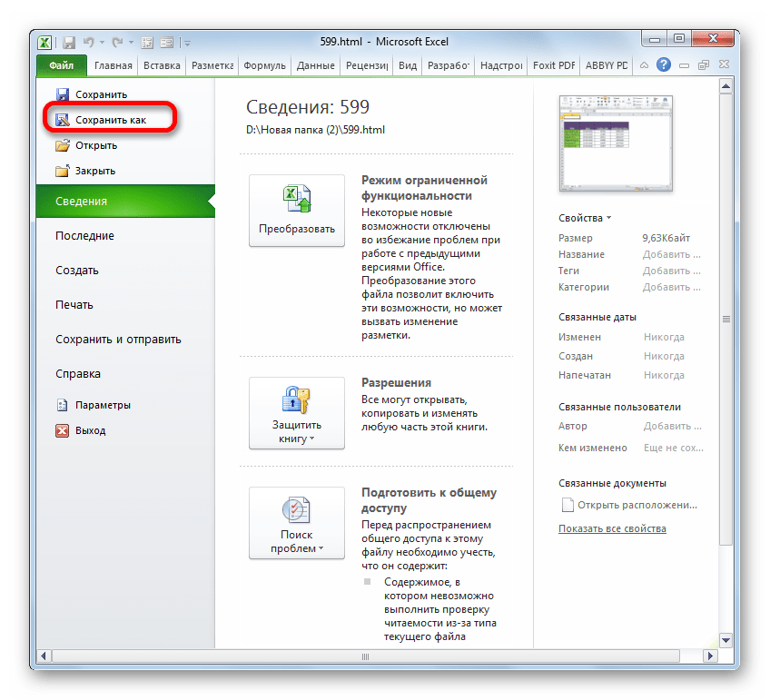
Task: Open the Excel Help question mark icon
Action: click(x=664, y=64)
